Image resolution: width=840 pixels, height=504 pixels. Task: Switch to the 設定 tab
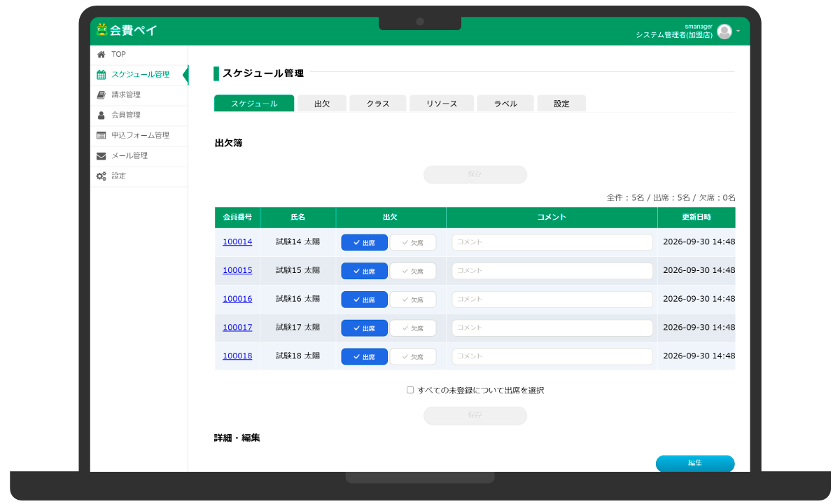pyautogui.click(x=561, y=104)
